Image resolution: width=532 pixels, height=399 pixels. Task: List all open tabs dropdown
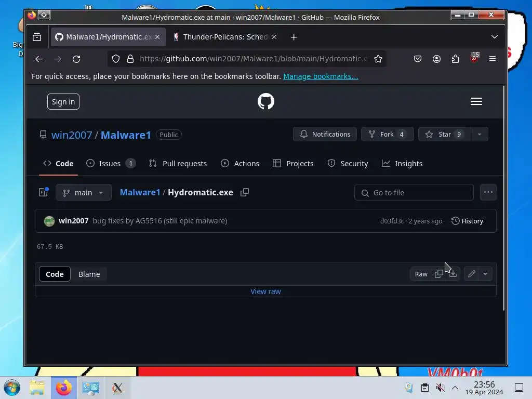tap(495, 37)
